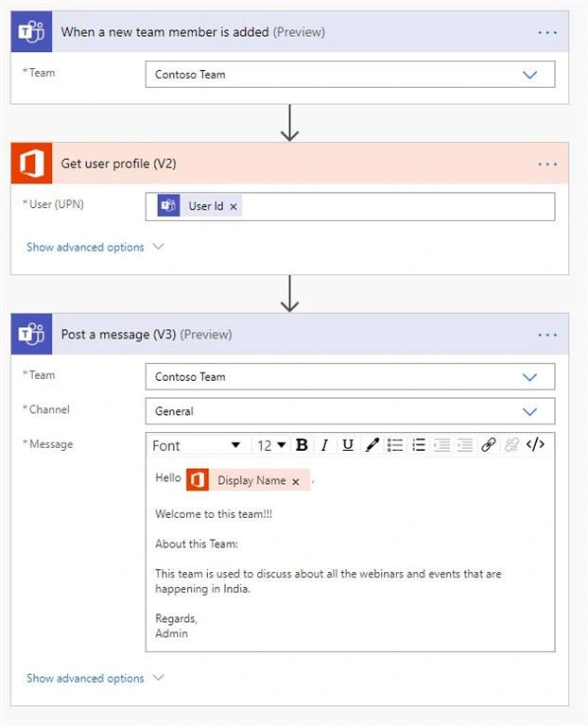
Task: Click the 'Get user profile (V2)' header title
Action: point(118,164)
